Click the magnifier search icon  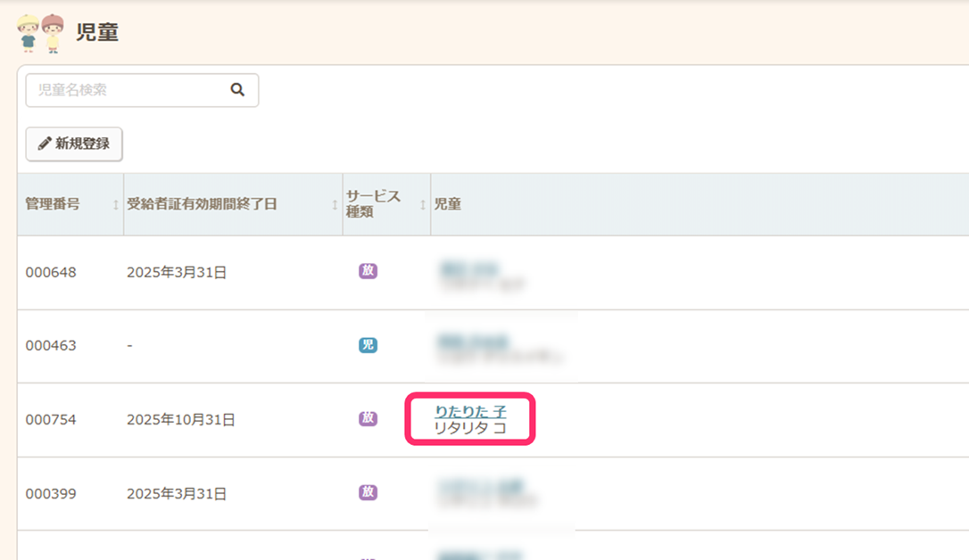point(237,90)
